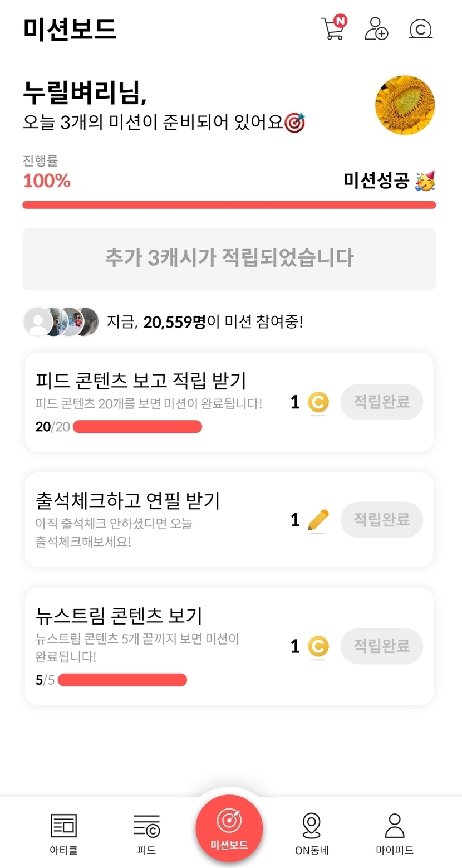Open the cash balance icon in header

(x=420, y=29)
